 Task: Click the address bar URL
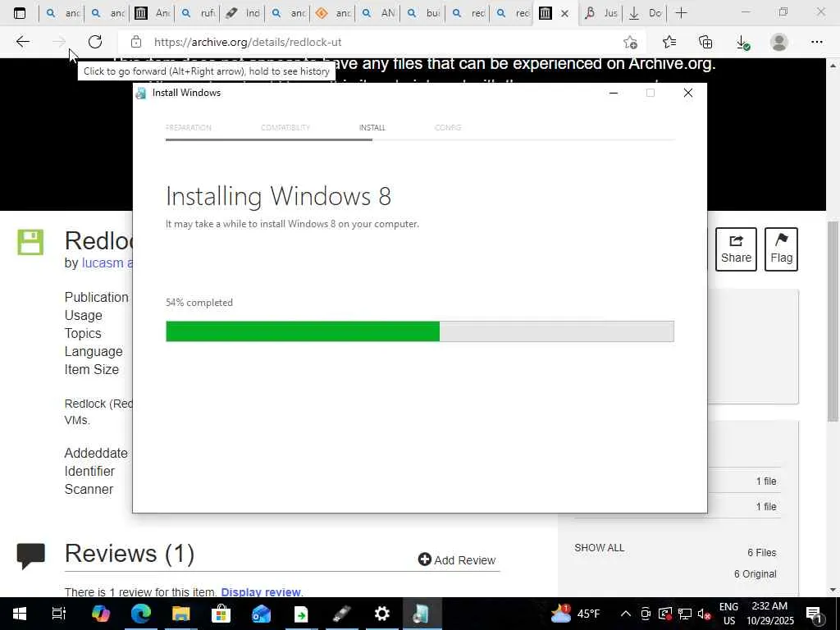click(x=248, y=42)
